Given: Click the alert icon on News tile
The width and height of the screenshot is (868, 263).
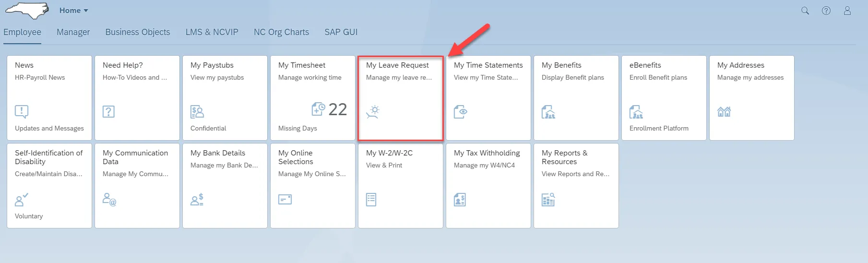Looking at the screenshot, I should (x=22, y=112).
